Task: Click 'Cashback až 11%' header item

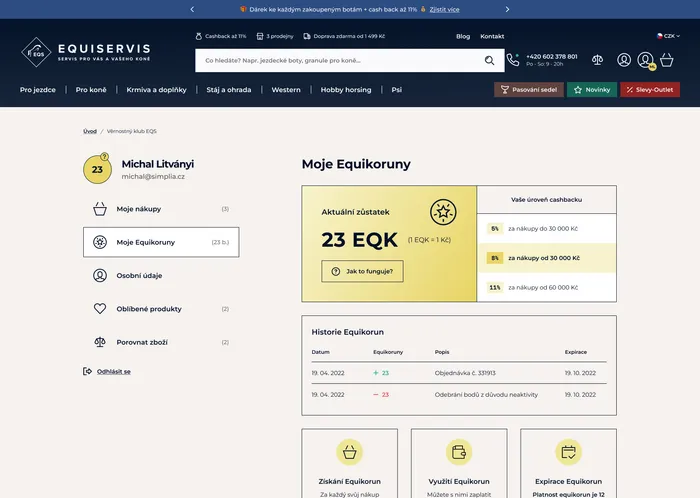Action: coord(221,36)
